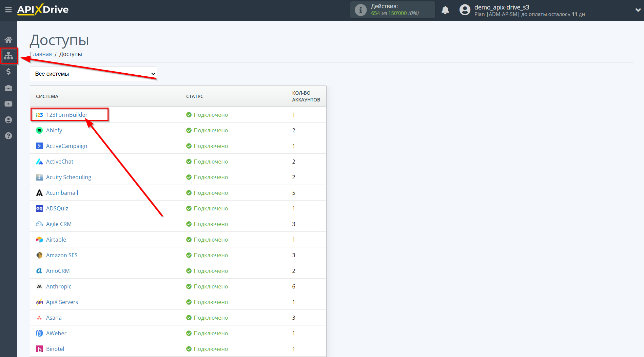This screenshot has height=357, width=644.
Task: Click the demo_apix-drive_s3 account name
Action: 502,7
